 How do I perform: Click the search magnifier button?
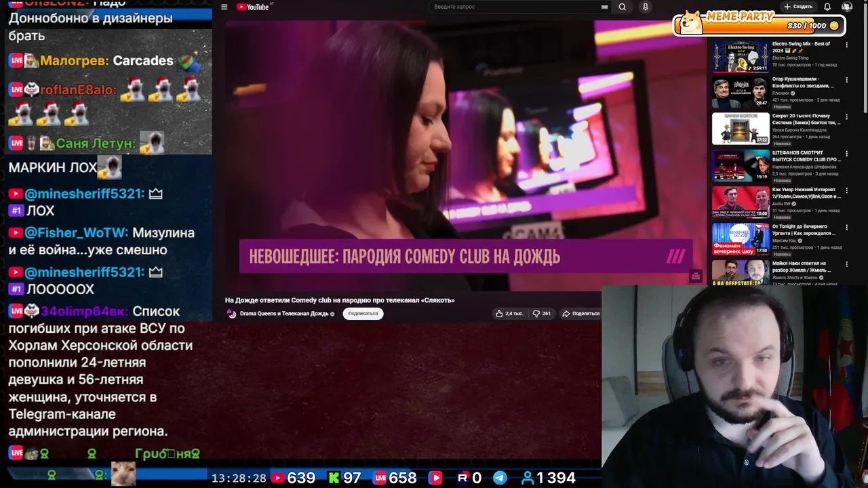pyautogui.click(x=623, y=7)
